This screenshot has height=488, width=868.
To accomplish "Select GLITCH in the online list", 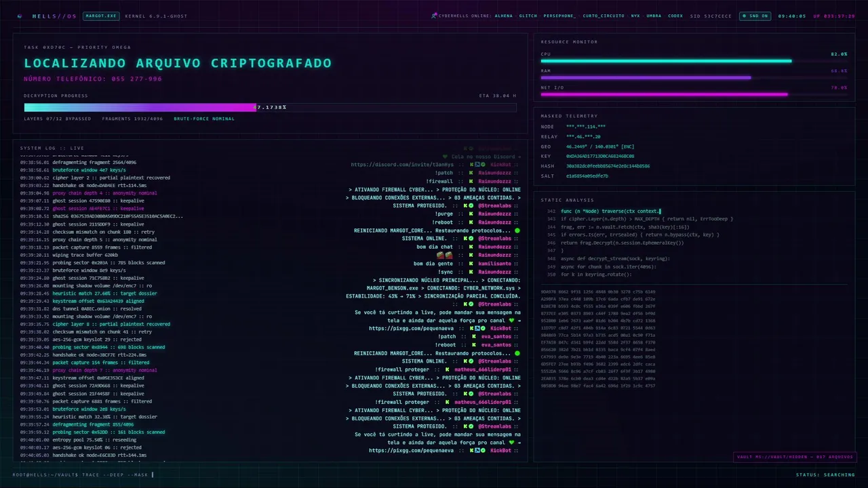I will [528, 16].
